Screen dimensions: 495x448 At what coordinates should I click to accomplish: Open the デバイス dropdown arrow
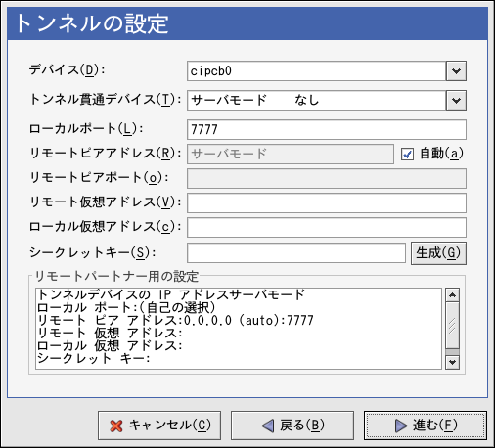pos(456,70)
